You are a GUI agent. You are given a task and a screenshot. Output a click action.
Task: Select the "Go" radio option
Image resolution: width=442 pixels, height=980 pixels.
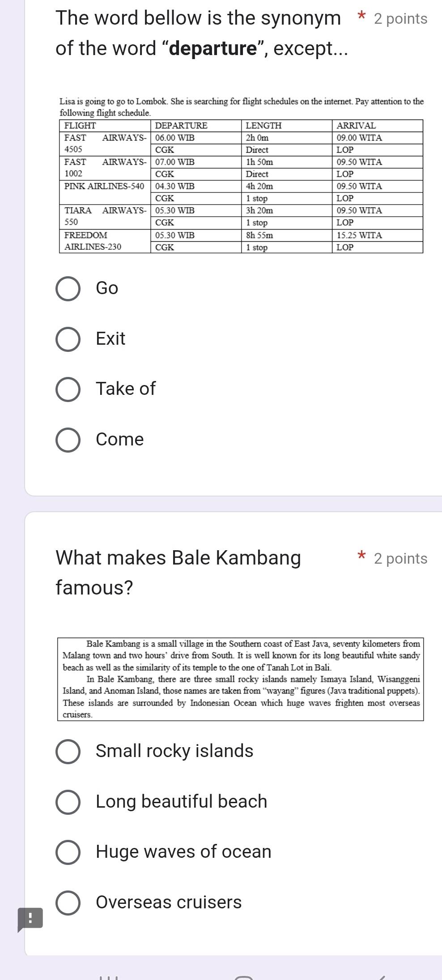[68, 289]
